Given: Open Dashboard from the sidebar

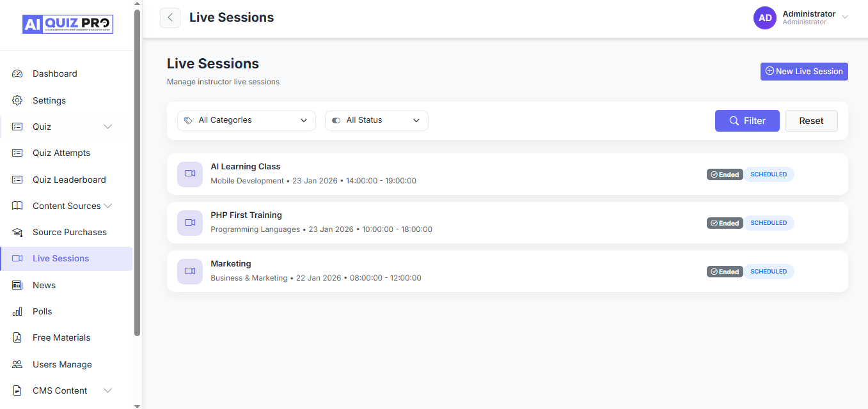Looking at the screenshot, I should point(67,74).
